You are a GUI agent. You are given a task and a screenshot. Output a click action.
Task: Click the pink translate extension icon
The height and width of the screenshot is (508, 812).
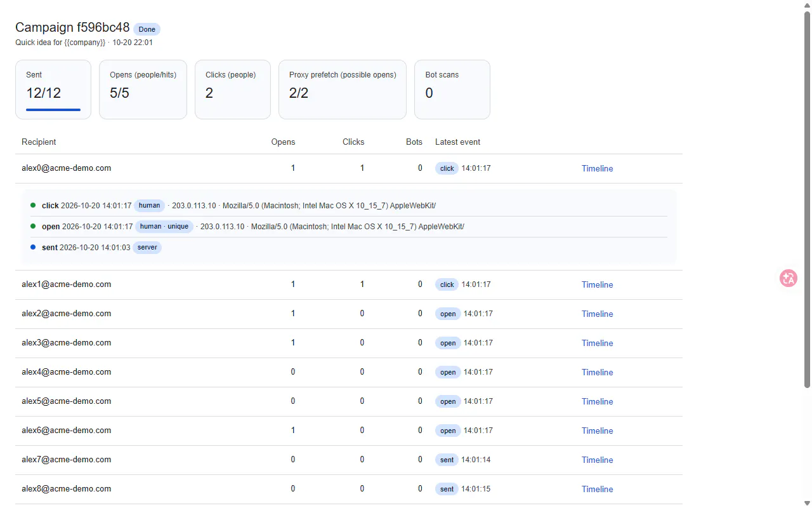[x=789, y=278]
